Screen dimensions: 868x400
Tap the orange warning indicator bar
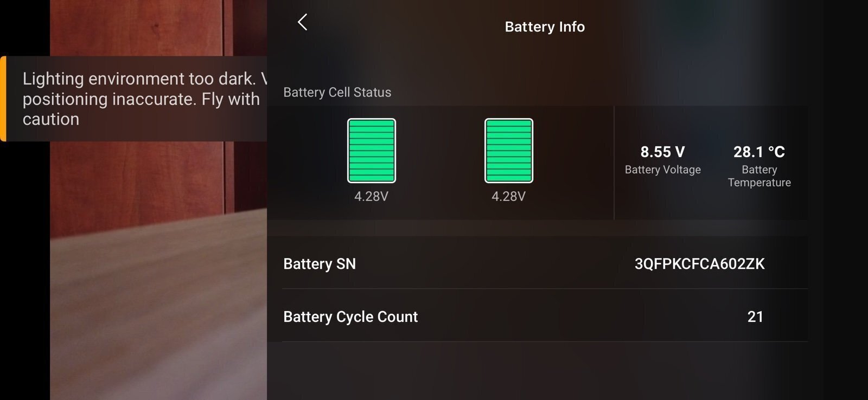3,99
